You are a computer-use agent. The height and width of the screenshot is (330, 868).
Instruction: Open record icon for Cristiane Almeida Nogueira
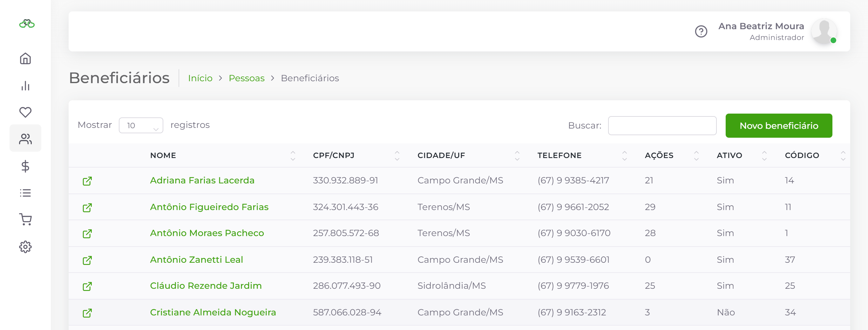(87, 313)
